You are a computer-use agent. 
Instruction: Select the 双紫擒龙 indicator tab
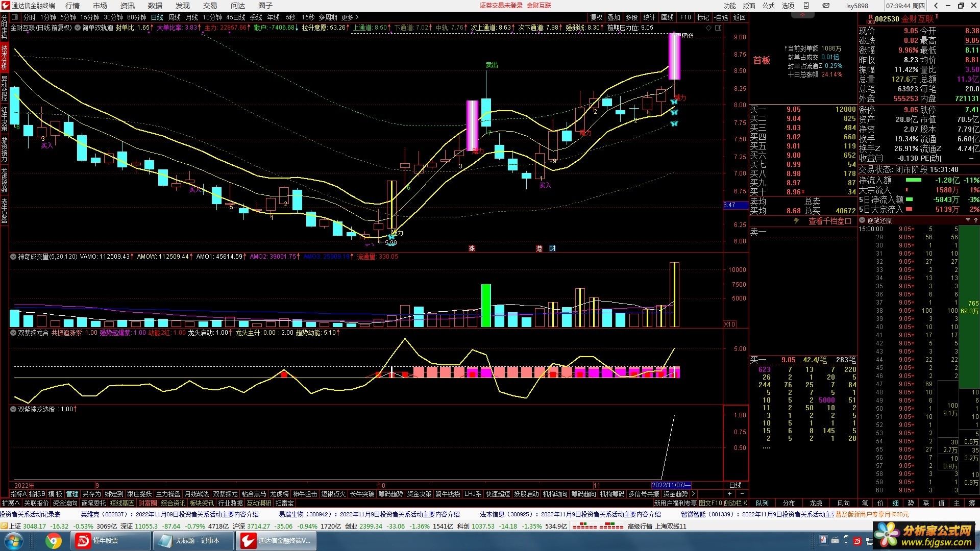coord(225,494)
